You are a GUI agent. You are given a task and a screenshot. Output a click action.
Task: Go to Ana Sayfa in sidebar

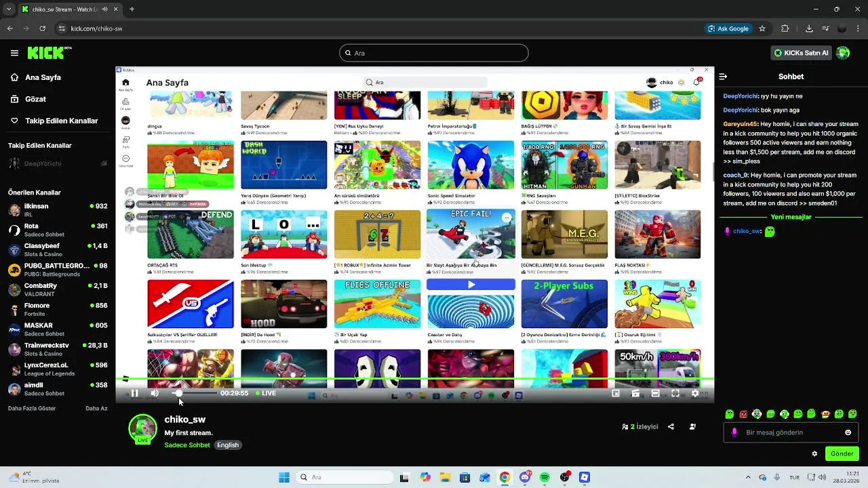click(43, 77)
